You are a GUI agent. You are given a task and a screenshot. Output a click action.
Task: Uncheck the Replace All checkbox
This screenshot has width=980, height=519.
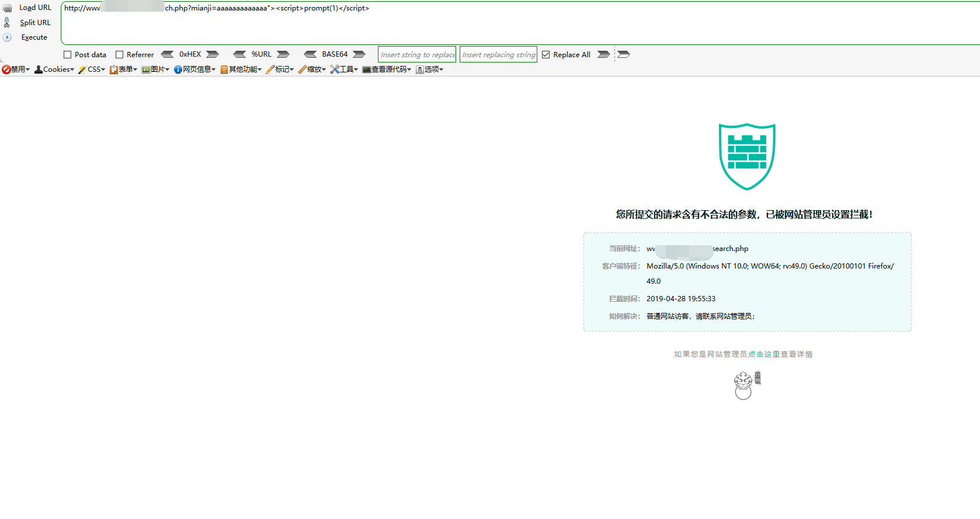coord(545,54)
